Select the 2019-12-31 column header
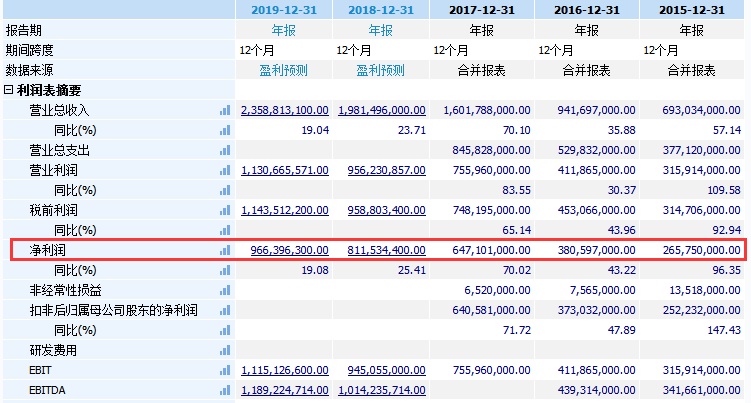This screenshot has height=403, width=751. 284,10
